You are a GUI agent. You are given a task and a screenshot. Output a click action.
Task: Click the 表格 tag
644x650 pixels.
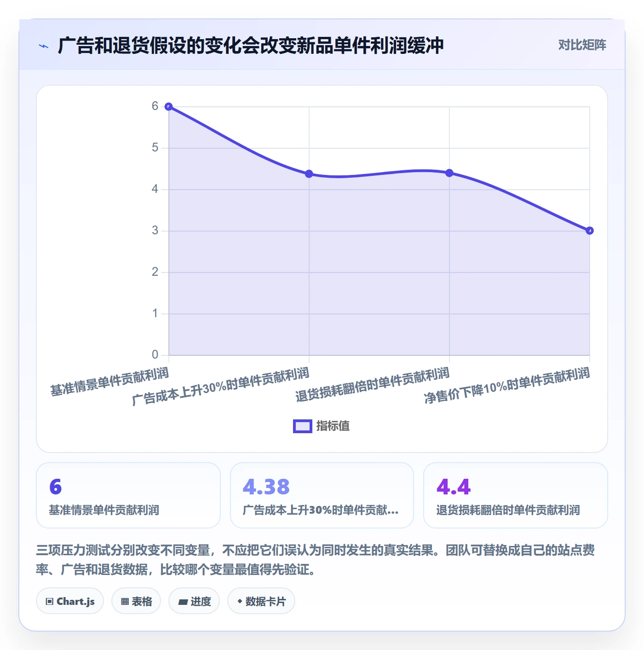(x=136, y=601)
